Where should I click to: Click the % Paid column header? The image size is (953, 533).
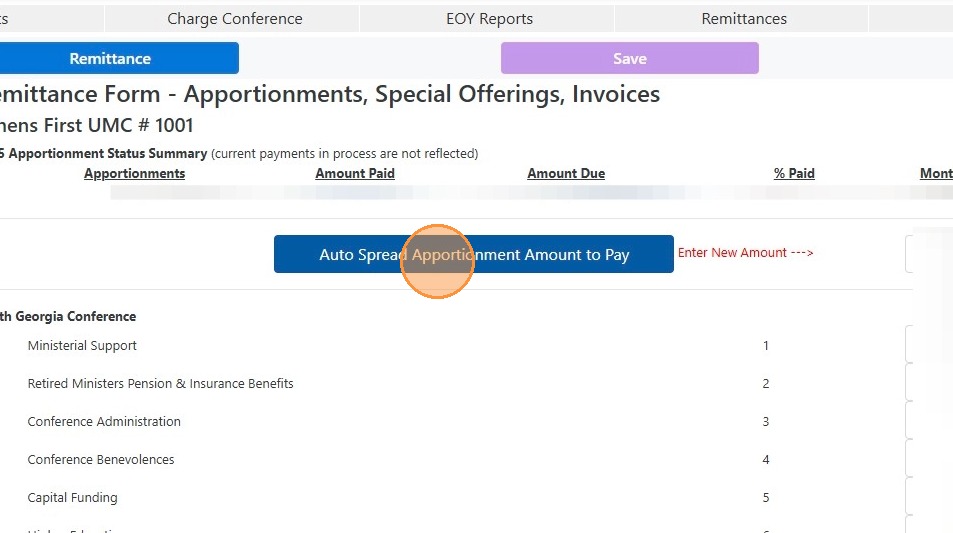tap(794, 173)
